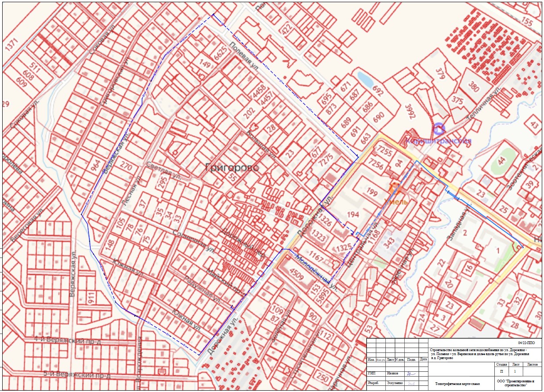Click the green stadium field labeled 44
Screen dimensions: 544x392
(x=502, y=159)
